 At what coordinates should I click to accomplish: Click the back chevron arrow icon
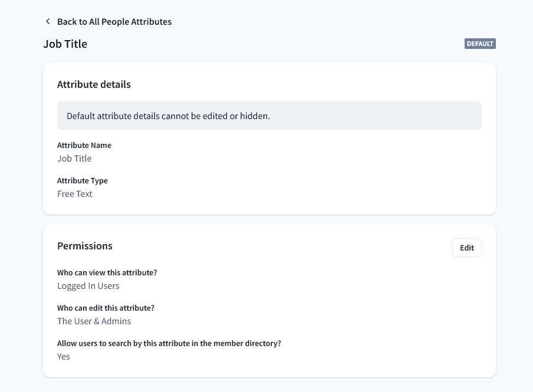tap(48, 22)
